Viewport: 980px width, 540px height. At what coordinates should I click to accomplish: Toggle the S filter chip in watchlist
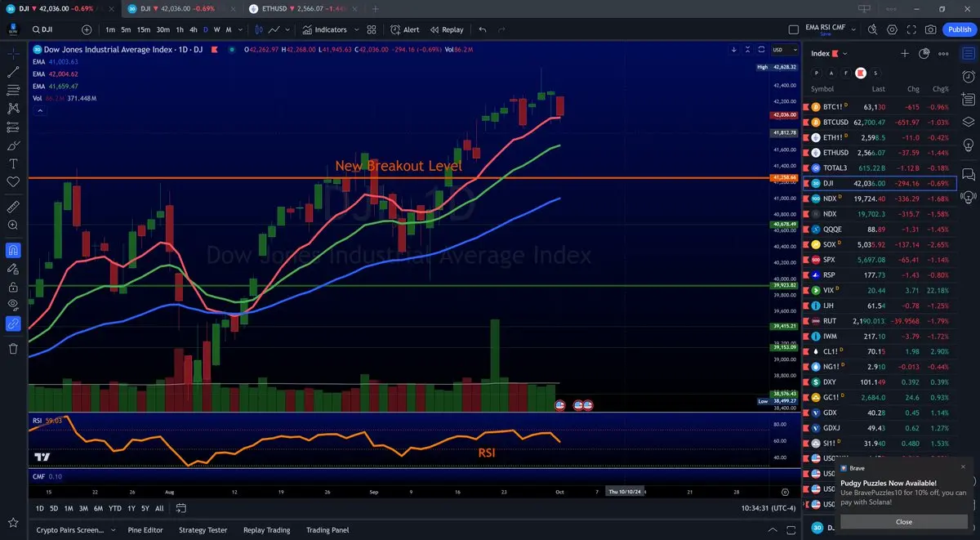875,73
